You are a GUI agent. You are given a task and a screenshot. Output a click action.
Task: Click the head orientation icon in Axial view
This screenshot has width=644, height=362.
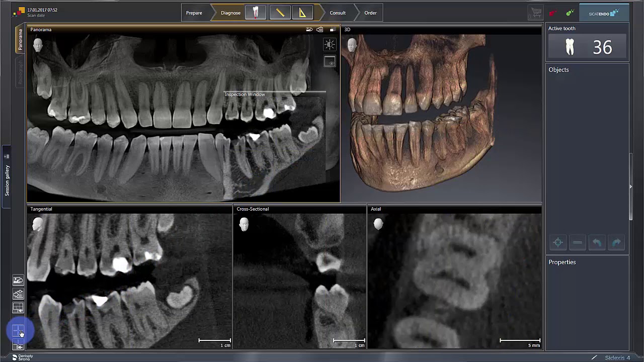(378, 224)
